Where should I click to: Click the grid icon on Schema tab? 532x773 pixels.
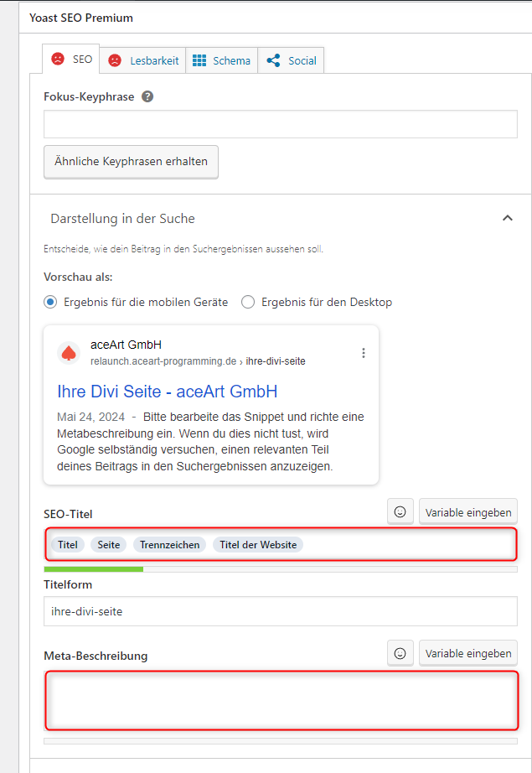[x=199, y=60]
